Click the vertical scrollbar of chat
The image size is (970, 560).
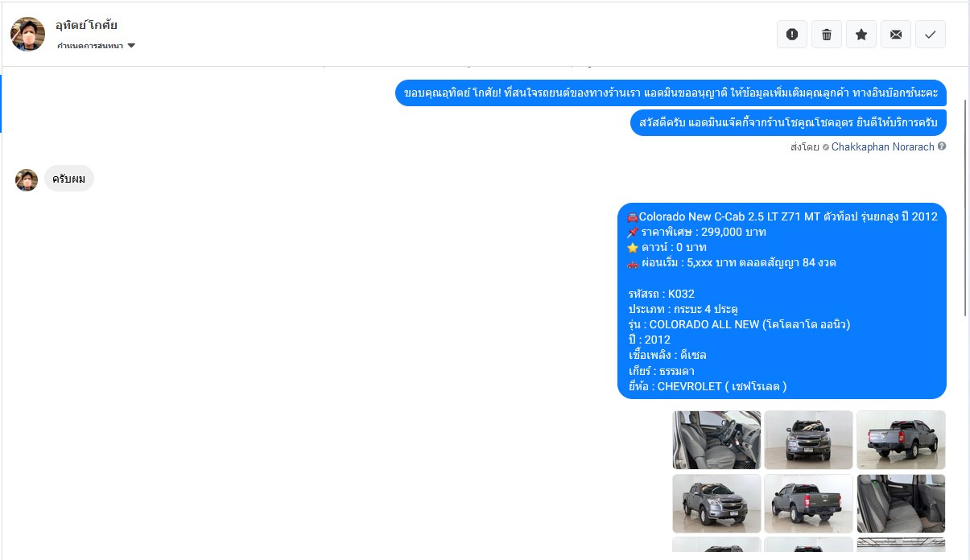pos(965,208)
